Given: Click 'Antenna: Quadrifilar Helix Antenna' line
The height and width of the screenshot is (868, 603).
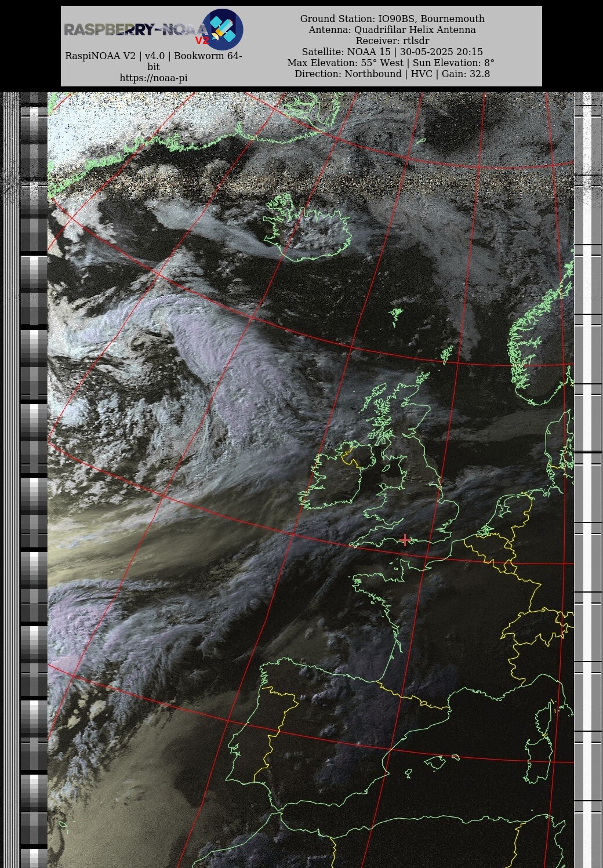Looking at the screenshot, I should [x=393, y=30].
